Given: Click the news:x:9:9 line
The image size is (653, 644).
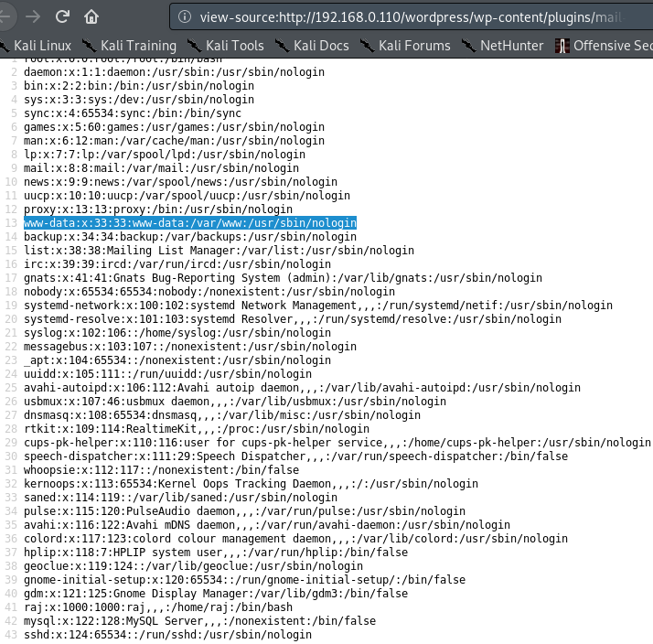Looking at the screenshot, I should 180,182.
